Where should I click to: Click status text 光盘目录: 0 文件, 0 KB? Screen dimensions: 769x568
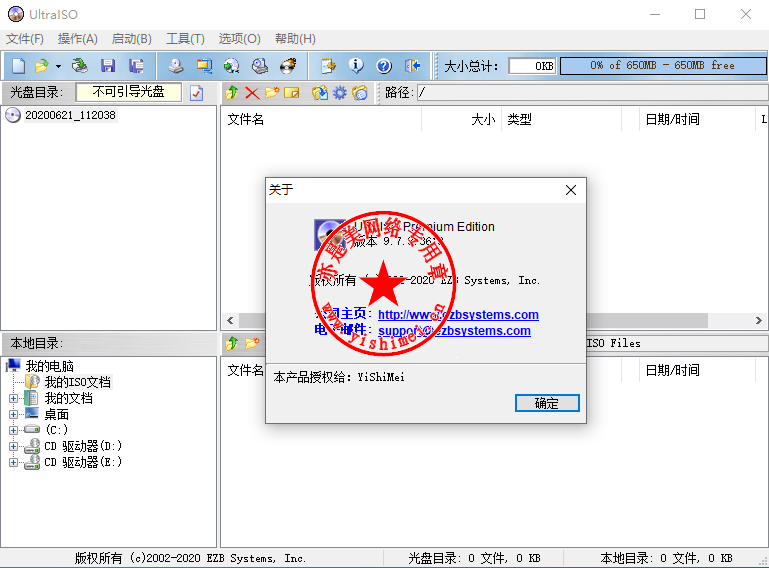[474, 558]
